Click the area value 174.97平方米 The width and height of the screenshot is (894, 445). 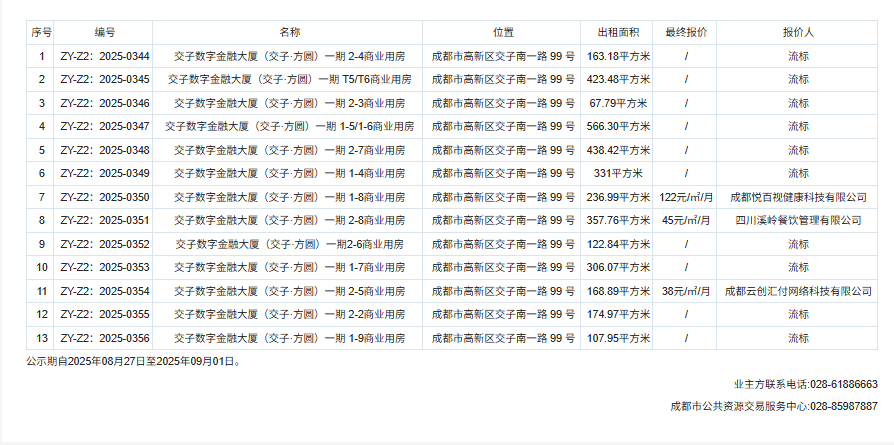click(618, 314)
